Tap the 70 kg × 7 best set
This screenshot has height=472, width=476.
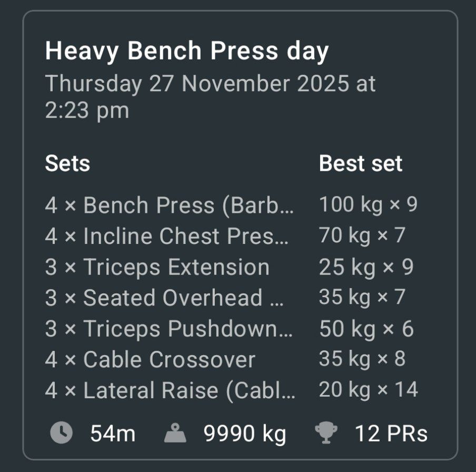point(362,235)
